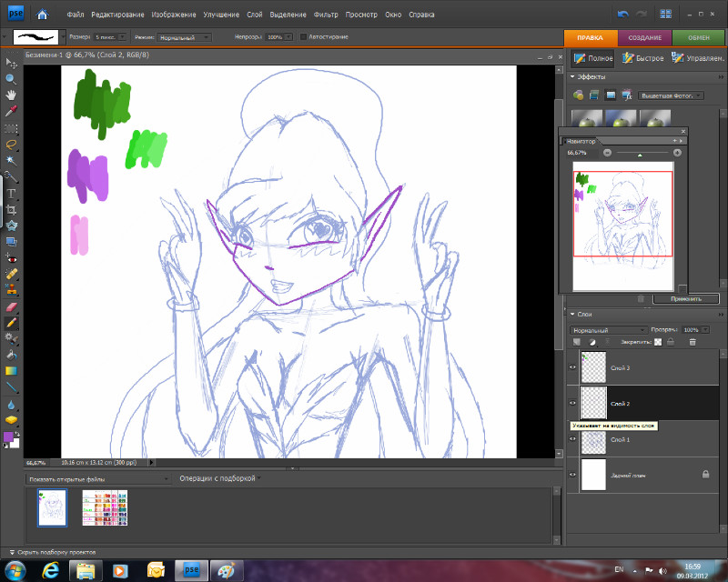This screenshot has width=728, height=582.
Task: Select the Move tool
Action: point(12,62)
